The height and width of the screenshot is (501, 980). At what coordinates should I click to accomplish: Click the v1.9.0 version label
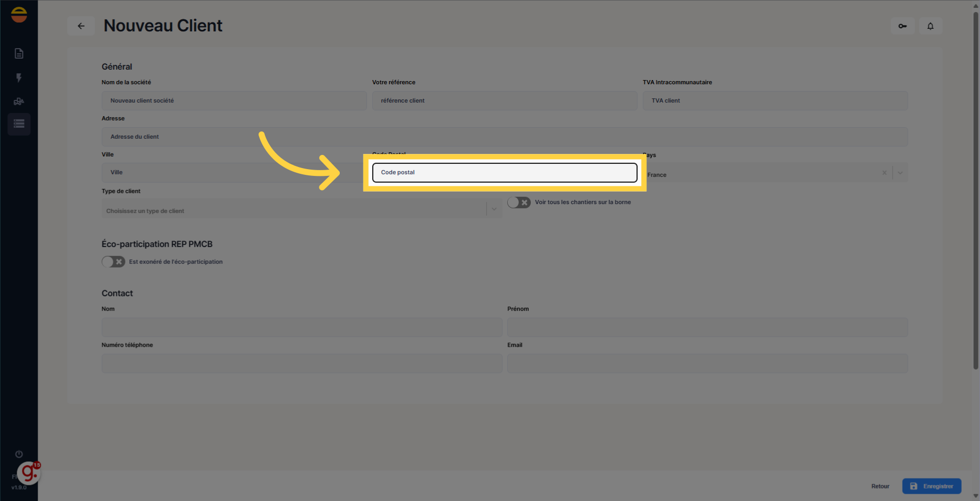19,487
